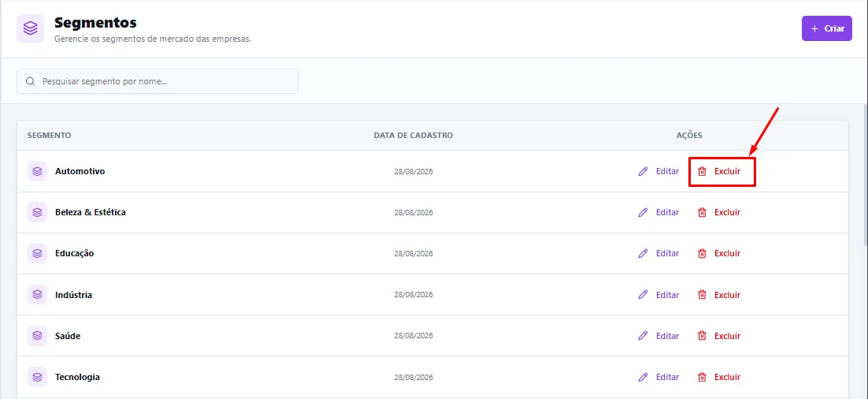Image resolution: width=868 pixels, height=399 pixels.
Task: Select the Beleza & Estética segment name
Action: click(x=91, y=212)
